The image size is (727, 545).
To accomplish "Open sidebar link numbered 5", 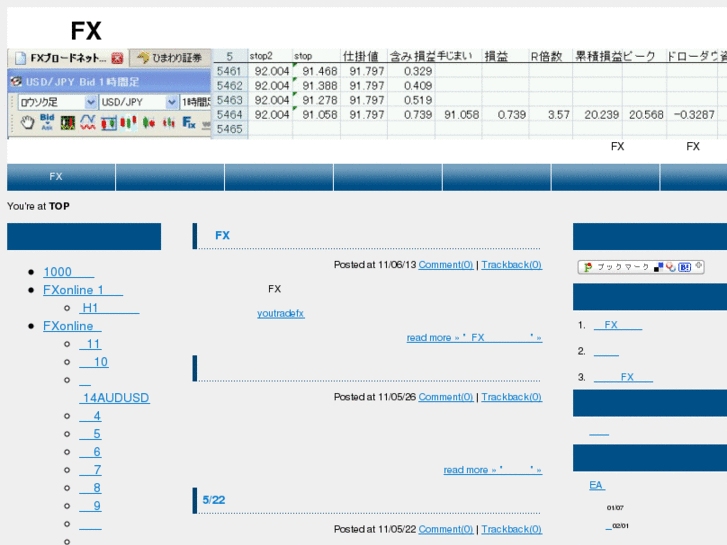I will pos(90,434).
